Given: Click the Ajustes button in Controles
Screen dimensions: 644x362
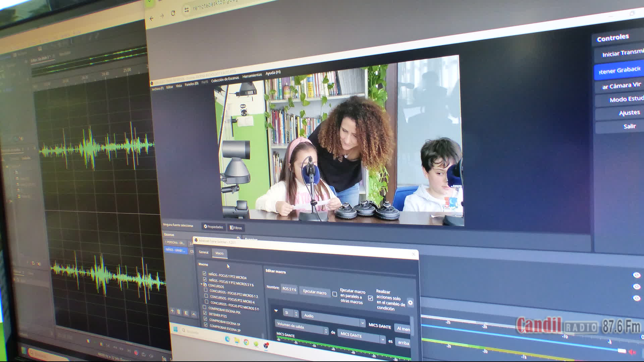Looking at the screenshot, I should coord(629,113).
